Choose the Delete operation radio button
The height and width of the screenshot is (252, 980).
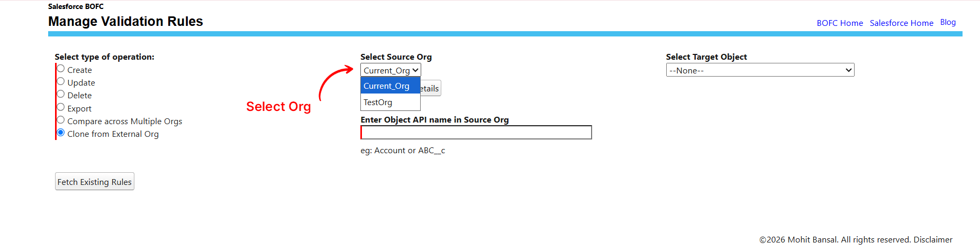pos(61,94)
